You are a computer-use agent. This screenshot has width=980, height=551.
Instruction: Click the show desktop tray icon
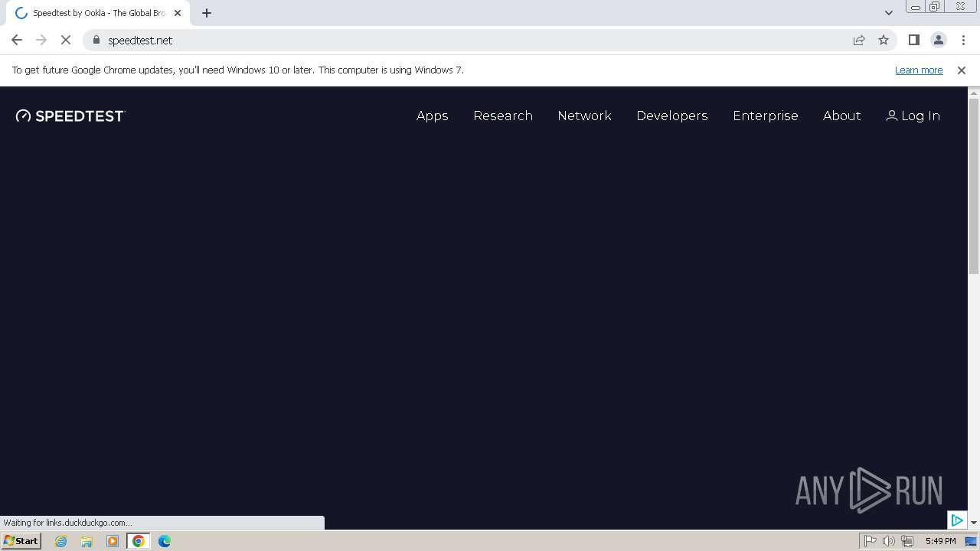click(971, 541)
